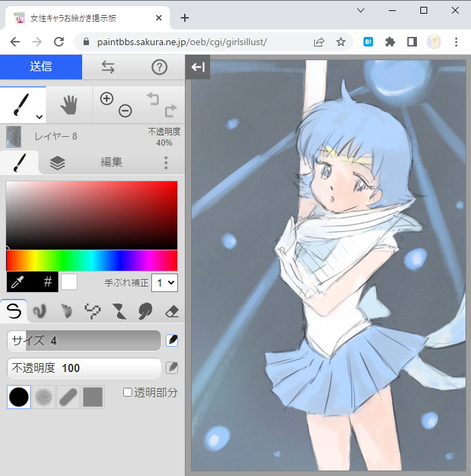The height and width of the screenshot is (476, 471).
Task: Click the browser forward arrow
Action: (x=37, y=42)
